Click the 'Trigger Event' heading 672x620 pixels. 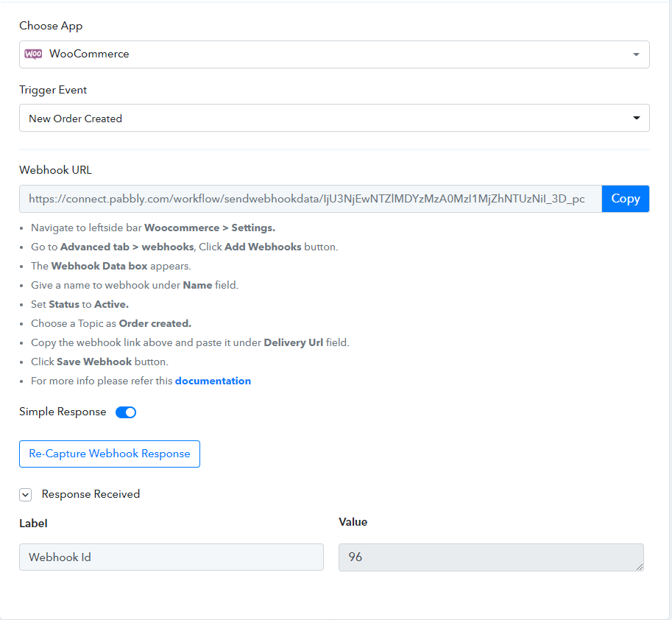click(53, 90)
